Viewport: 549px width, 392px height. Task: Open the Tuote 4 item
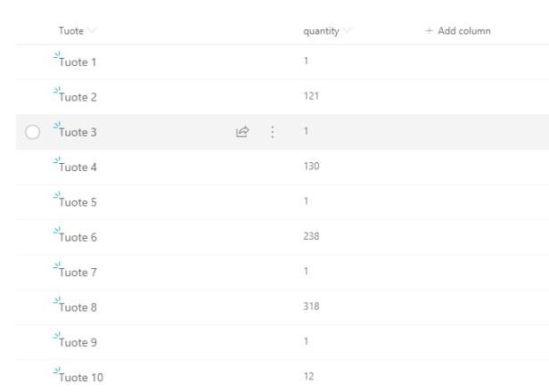[x=78, y=167]
